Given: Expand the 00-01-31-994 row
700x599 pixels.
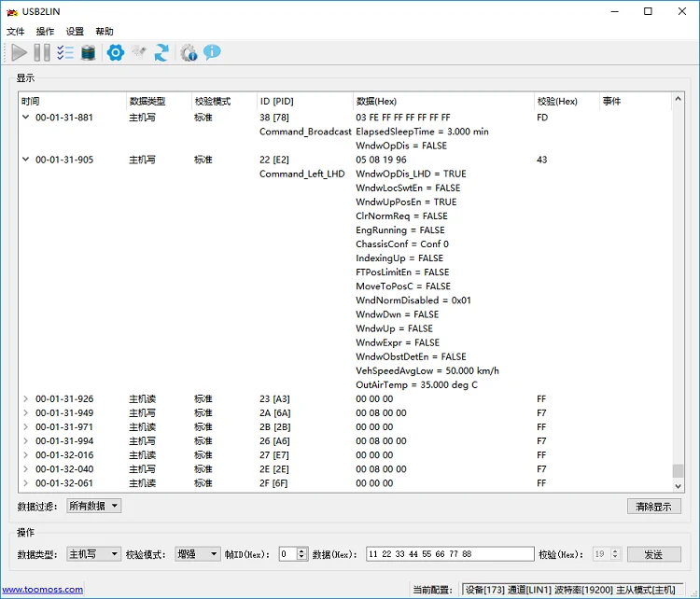Looking at the screenshot, I should tap(25, 441).
